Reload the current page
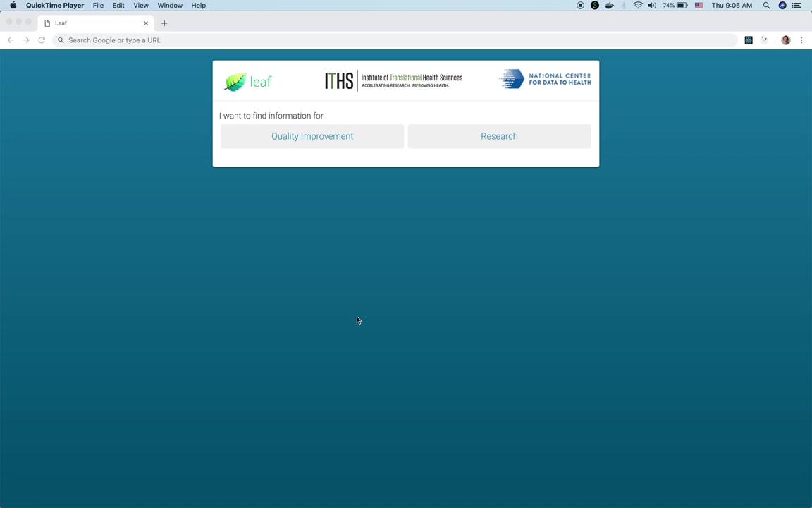812x508 pixels. point(42,40)
